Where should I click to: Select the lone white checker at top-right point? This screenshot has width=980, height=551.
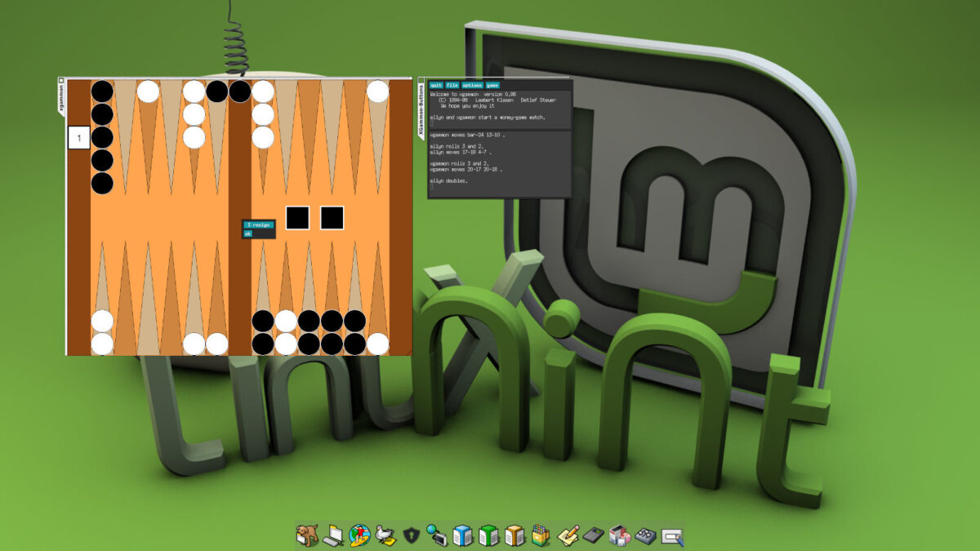[377, 91]
